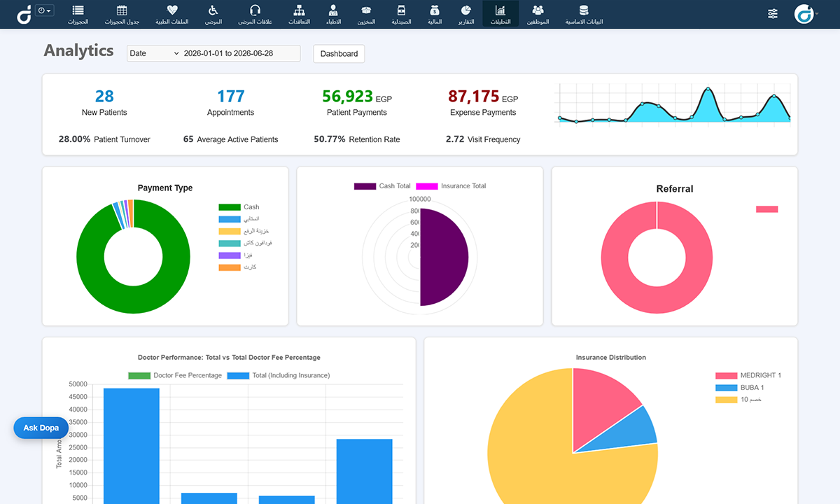Click the Doctor Performance chart title

coord(229,358)
